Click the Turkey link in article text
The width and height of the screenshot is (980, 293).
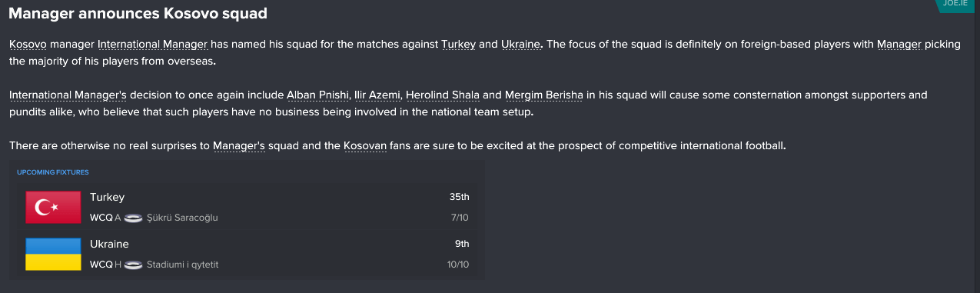459,45
